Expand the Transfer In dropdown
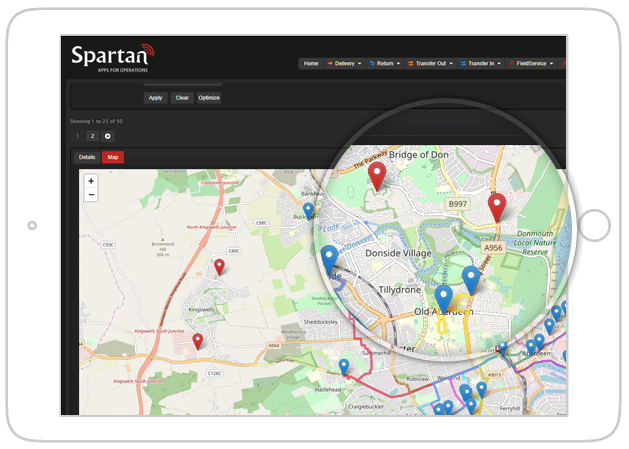 (x=481, y=63)
